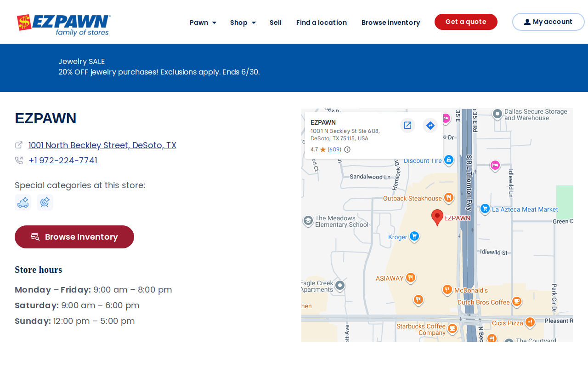The image size is (588, 368).
Task: Expand the Pawn dropdown menu
Action: click(x=203, y=23)
